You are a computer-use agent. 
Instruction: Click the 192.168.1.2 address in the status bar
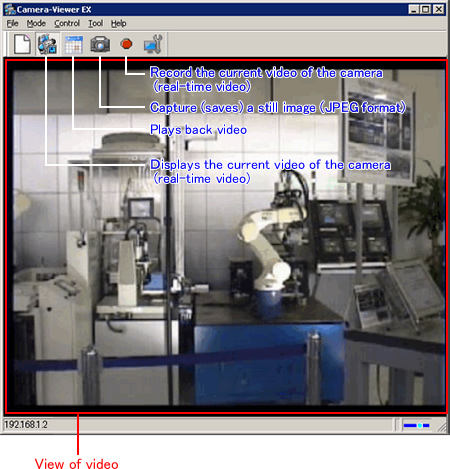pyautogui.click(x=26, y=425)
